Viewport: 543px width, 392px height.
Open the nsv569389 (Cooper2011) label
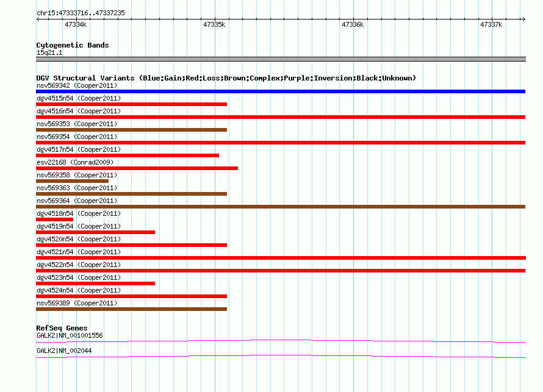point(77,303)
